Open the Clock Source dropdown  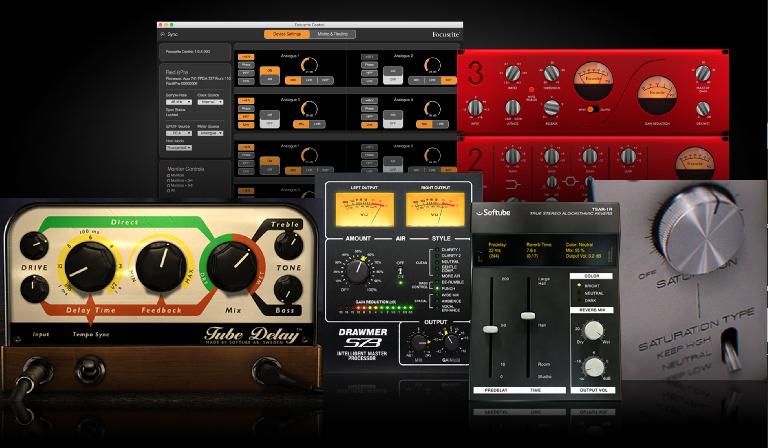click(210, 102)
